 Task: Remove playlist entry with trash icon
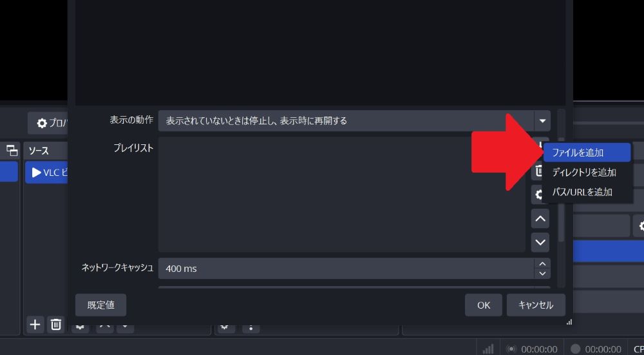coord(537,171)
